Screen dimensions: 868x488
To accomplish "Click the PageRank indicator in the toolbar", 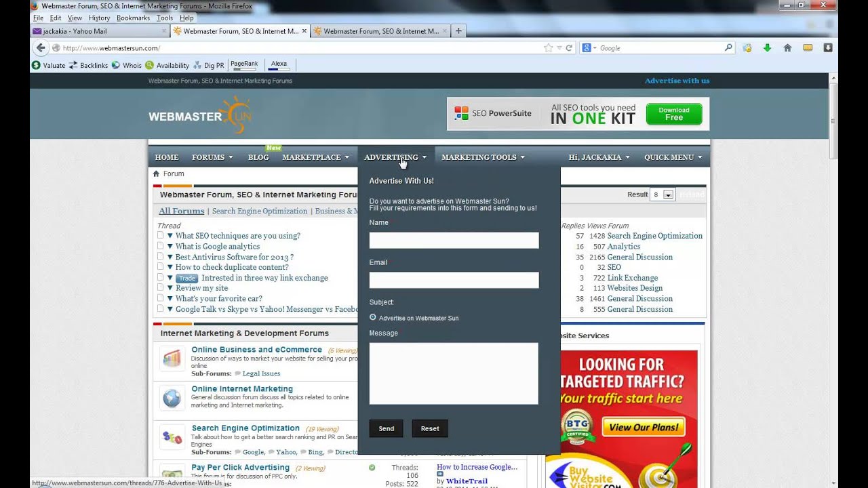I will click(244, 65).
